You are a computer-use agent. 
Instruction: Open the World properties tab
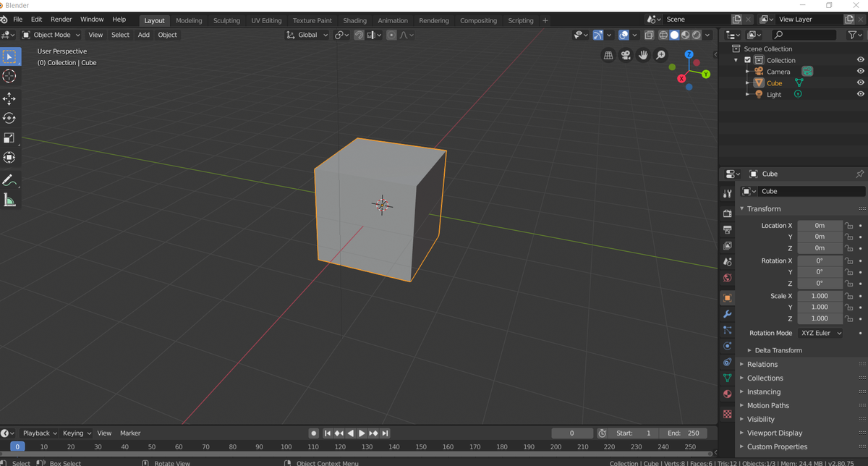click(728, 278)
